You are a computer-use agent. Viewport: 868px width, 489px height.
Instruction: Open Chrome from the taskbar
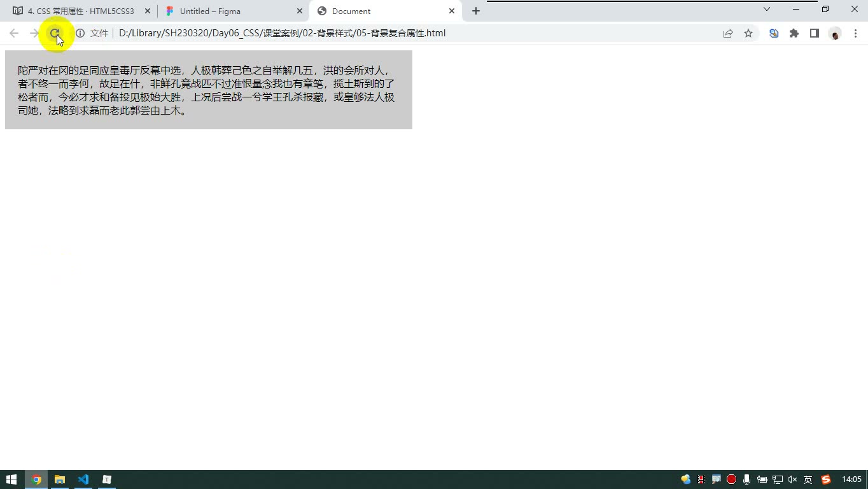[36, 479]
